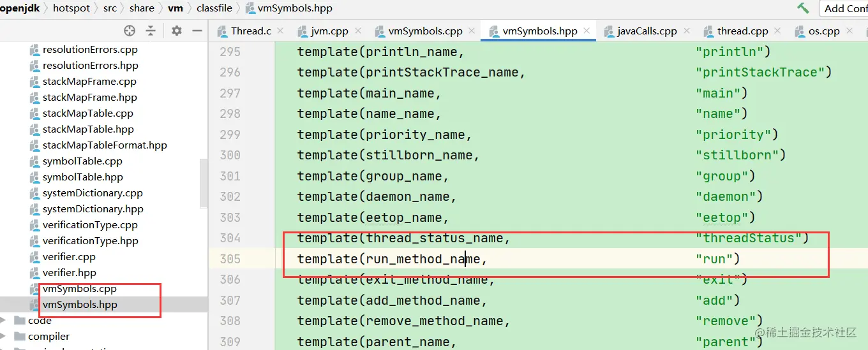Close the os.cpp tab
Screen dimensions: 868x350
(850, 31)
